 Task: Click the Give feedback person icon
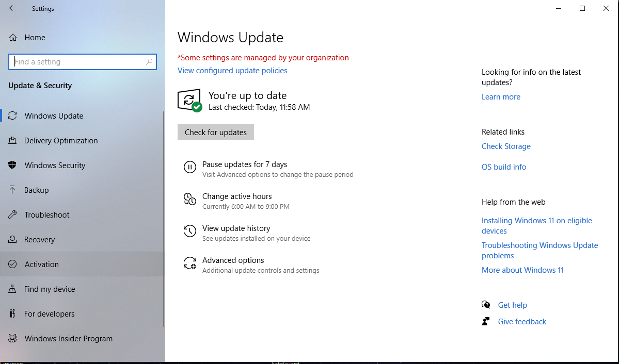click(x=486, y=321)
